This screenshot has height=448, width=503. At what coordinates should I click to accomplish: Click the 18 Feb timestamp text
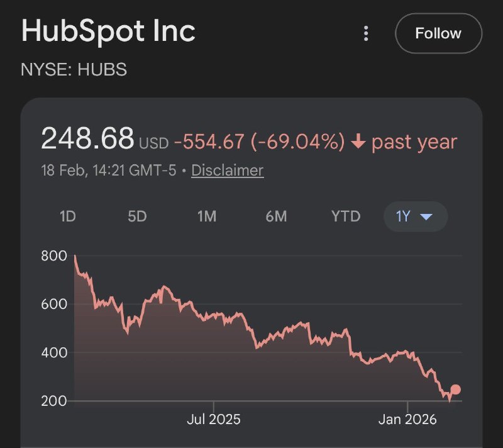(109, 170)
